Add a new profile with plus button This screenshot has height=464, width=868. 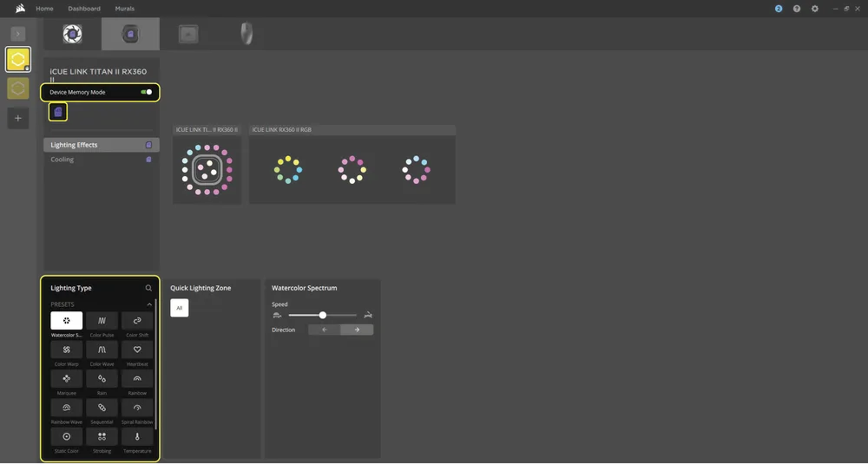17,118
